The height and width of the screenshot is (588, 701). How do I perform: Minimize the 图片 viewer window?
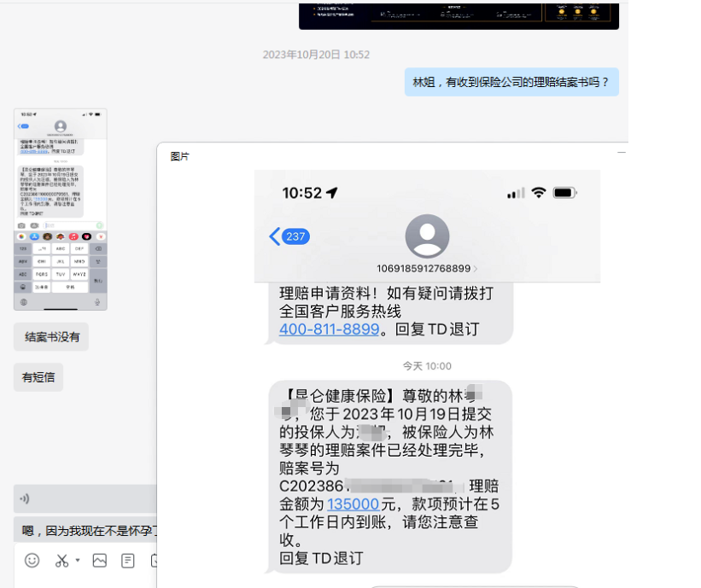pos(622,153)
